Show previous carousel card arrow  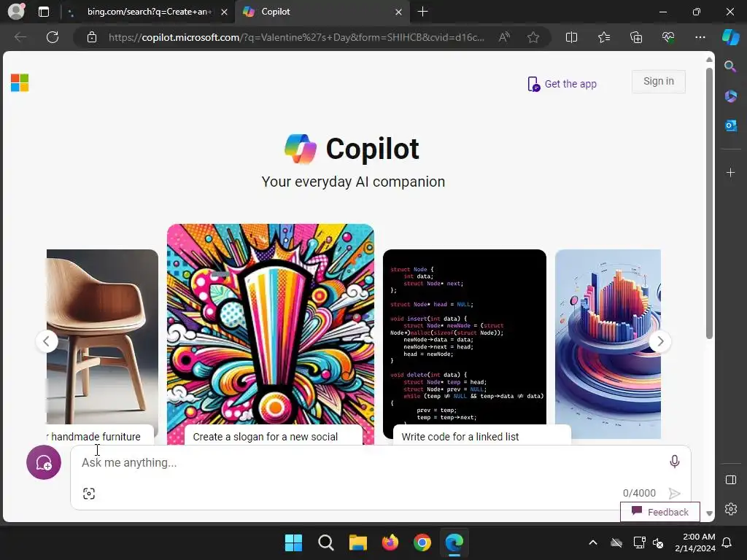coord(47,341)
